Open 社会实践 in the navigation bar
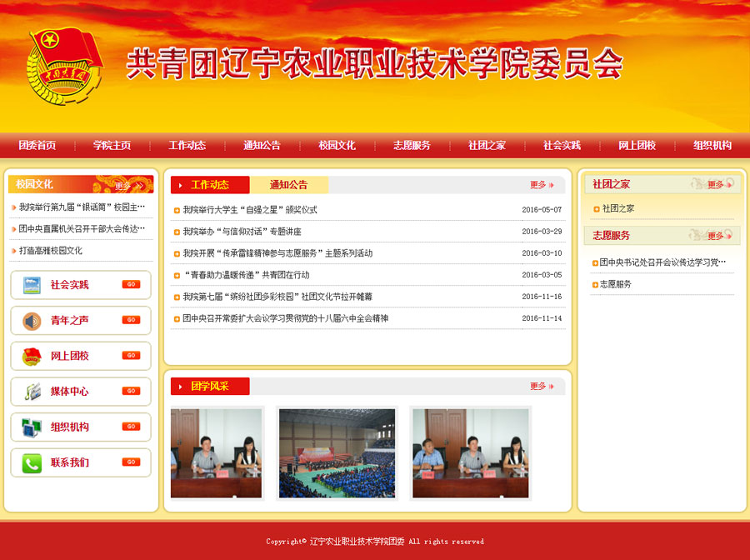The width and height of the screenshot is (750, 560). tap(562, 145)
